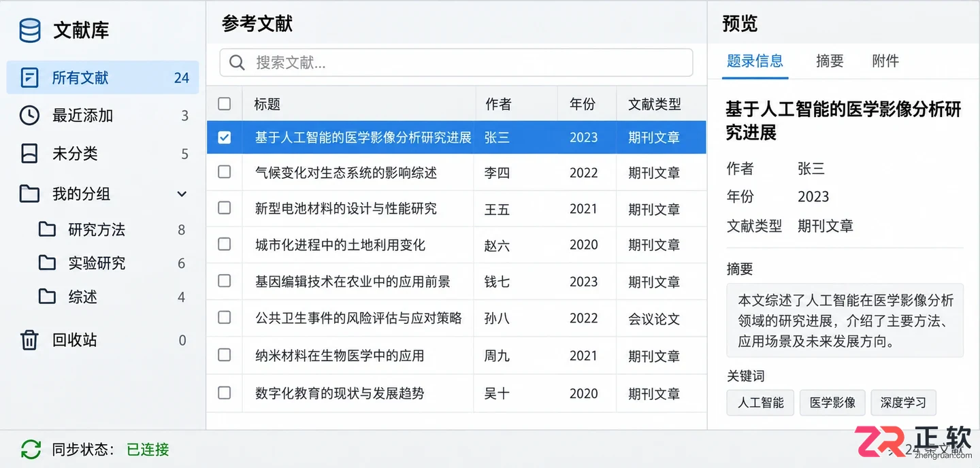
Task: Check the 数字化教育的现状与发展趋势 row checkbox
Action: 225,392
